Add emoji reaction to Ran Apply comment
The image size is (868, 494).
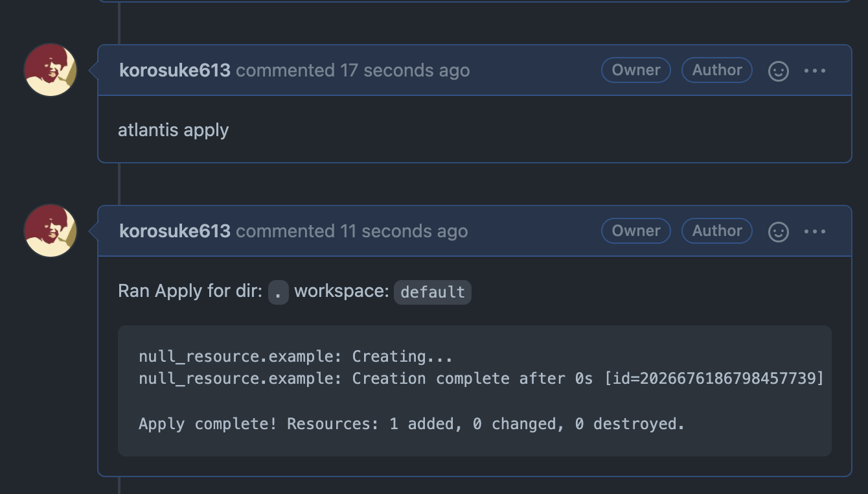pos(778,231)
